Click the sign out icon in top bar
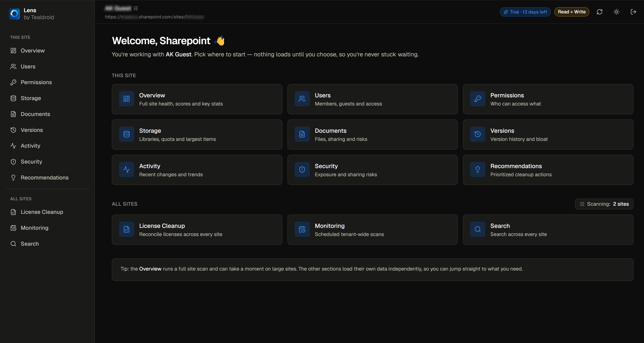The image size is (644, 343). (x=633, y=12)
